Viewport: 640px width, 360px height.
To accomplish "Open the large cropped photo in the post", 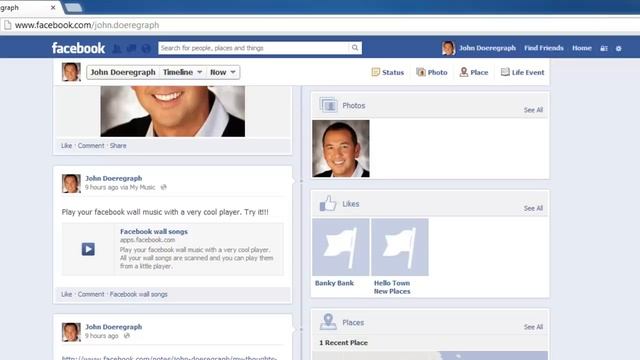I will click(x=173, y=111).
